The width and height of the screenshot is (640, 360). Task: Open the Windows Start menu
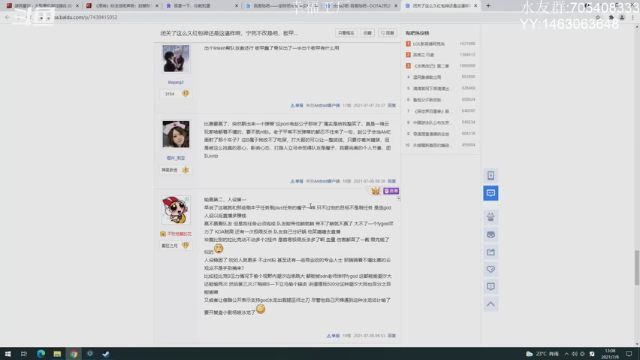pyautogui.click(x=8, y=354)
